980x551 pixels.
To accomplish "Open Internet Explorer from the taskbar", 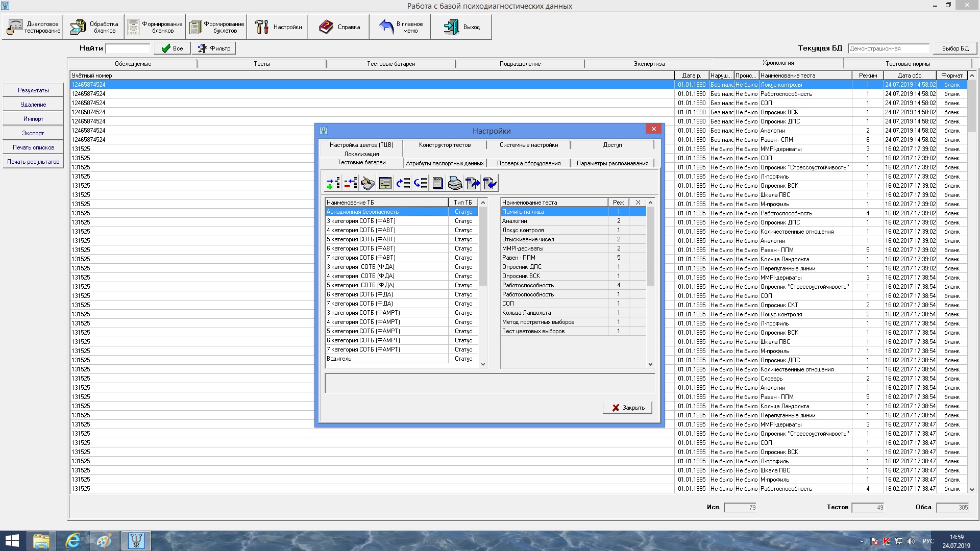I will point(73,540).
